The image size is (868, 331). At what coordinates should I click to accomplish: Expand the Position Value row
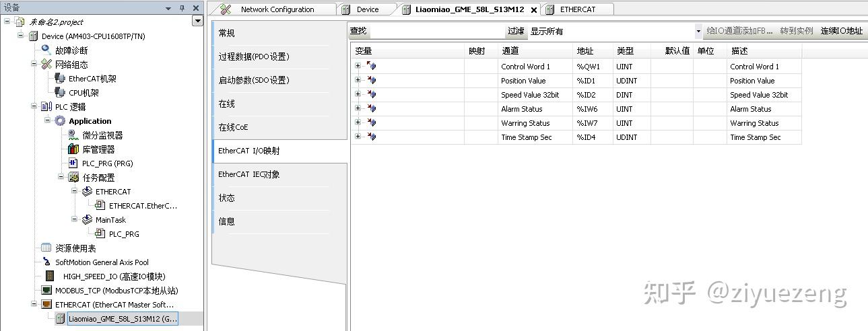tap(358, 80)
